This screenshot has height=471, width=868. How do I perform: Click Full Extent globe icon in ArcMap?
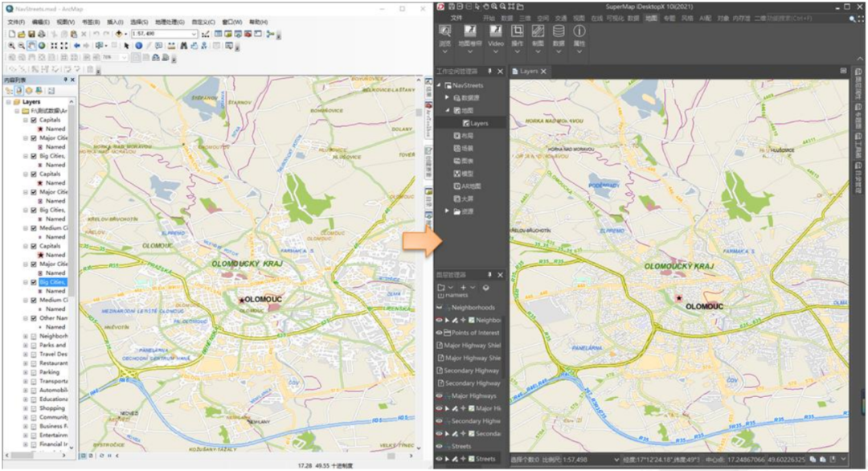click(42, 45)
